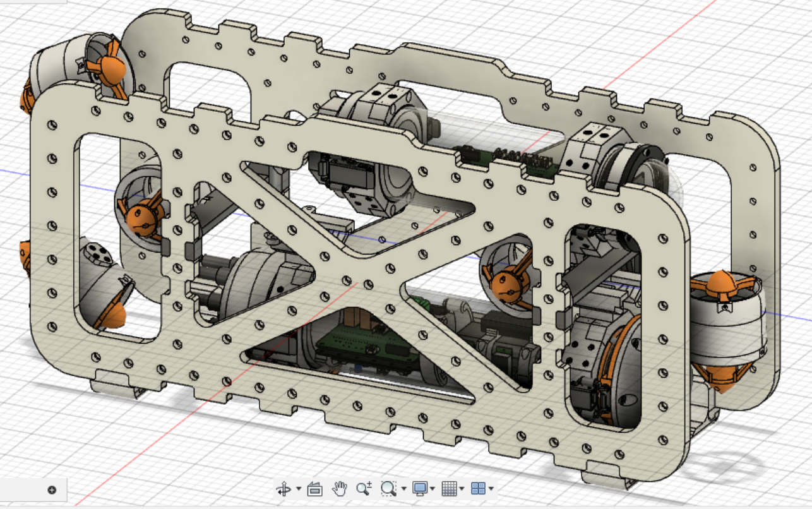The width and height of the screenshot is (812, 509).
Task: Open the Grid and Snaps dropdown arrow
Action: pyautogui.click(x=462, y=489)
